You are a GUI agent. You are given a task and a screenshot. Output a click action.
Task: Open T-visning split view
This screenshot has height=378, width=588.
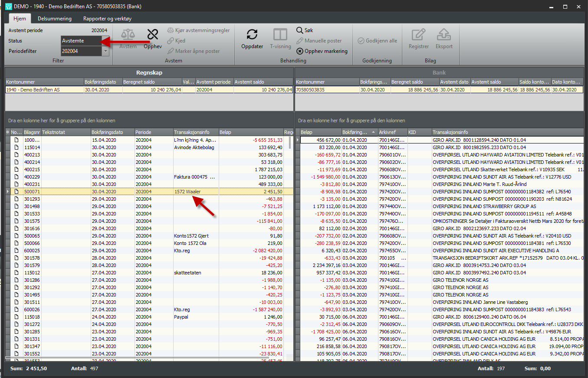point(280,35)
